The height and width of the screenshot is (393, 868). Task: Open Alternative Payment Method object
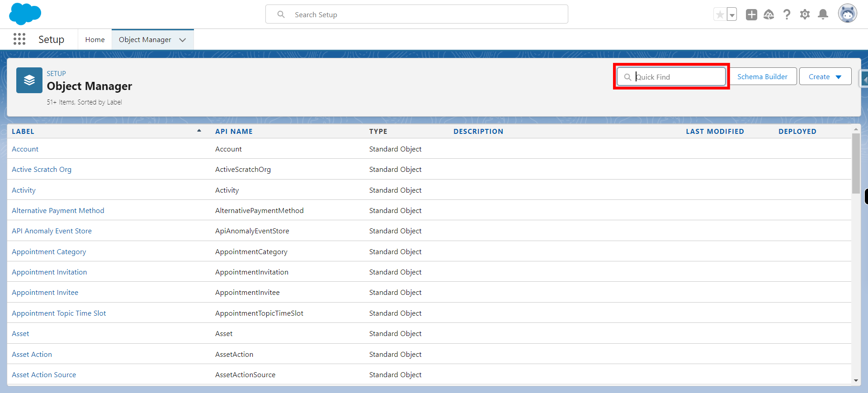[58, 211]
